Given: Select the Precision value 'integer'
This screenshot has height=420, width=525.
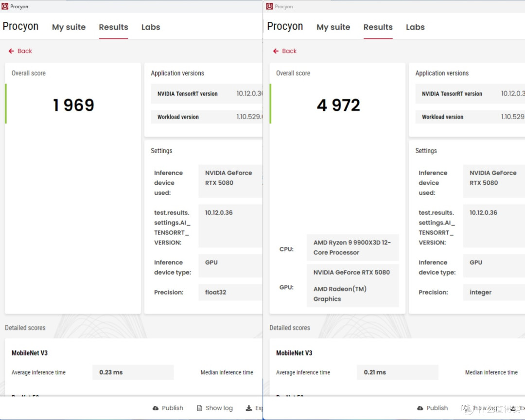Looking at the screenshot, I should (x=480, y=292).
